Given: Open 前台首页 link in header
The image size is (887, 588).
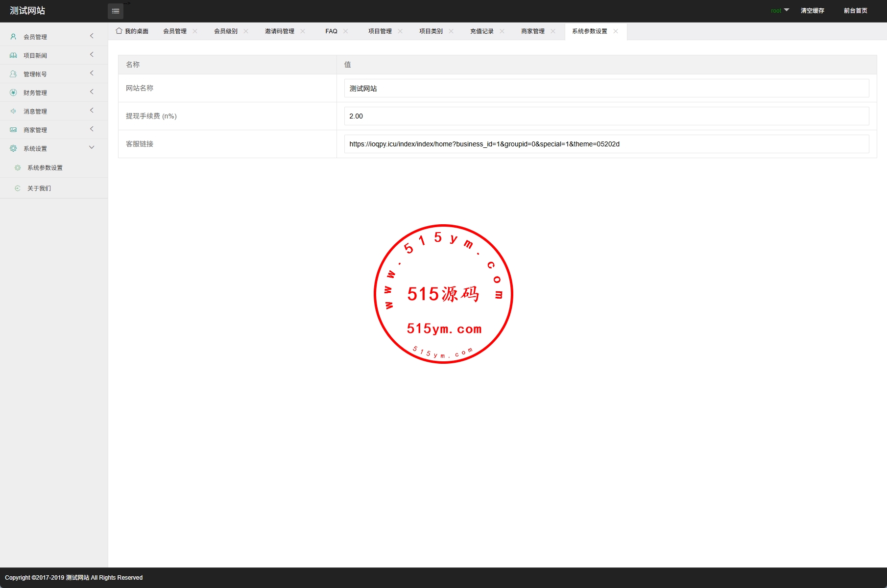Looking at the screenshot, I should 855,11.
